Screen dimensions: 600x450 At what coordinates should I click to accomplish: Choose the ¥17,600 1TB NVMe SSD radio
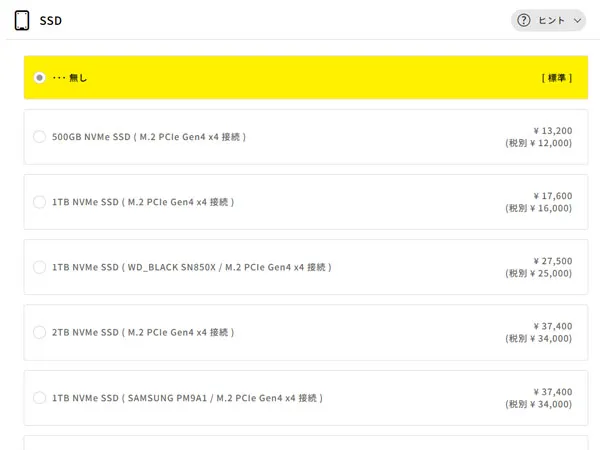point(39,202)
